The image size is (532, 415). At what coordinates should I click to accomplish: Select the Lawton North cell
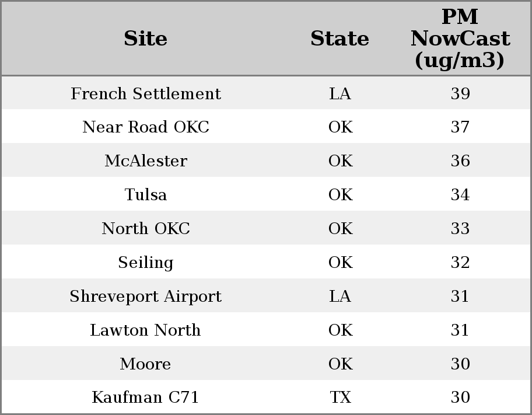click(145, 330)
